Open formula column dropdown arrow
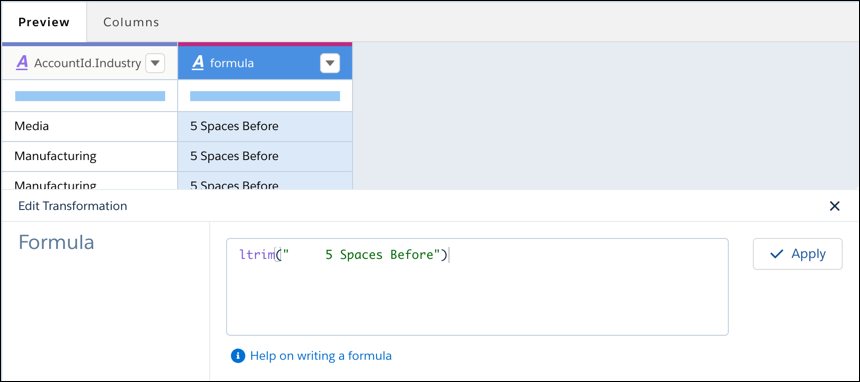 coord(329,63)
